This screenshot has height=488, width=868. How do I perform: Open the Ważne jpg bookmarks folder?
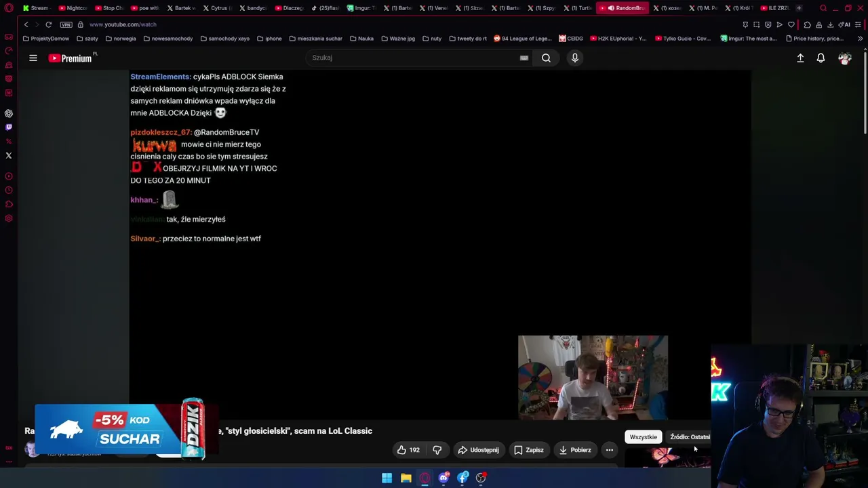coord(398,39)
